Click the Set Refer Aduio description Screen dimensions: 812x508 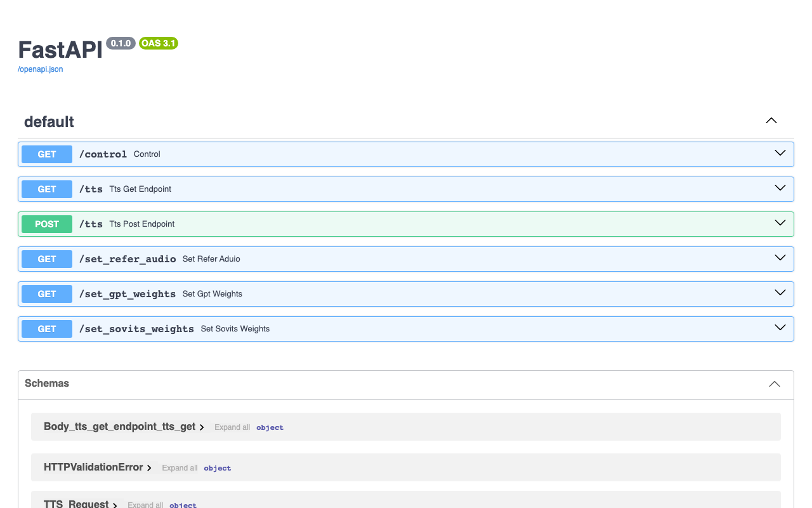211,259
